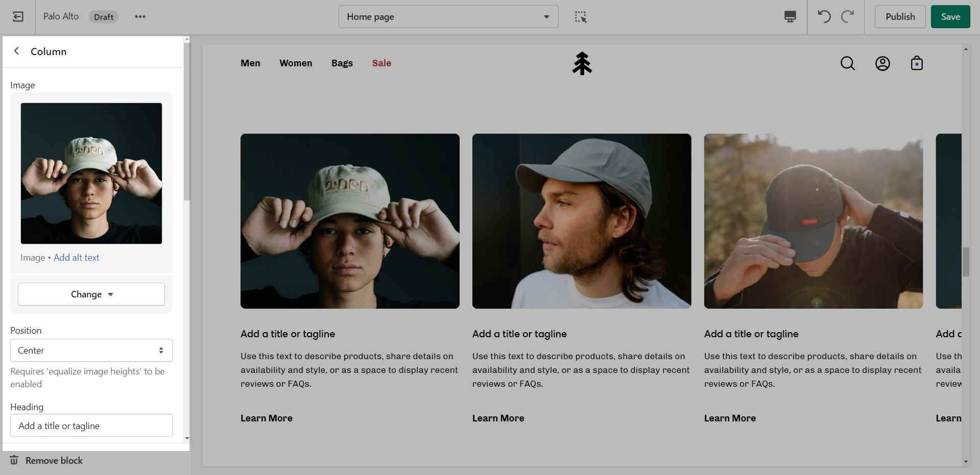Activate the section inspector selection tool
Screen dimensions: 980x475
(580, 17)
